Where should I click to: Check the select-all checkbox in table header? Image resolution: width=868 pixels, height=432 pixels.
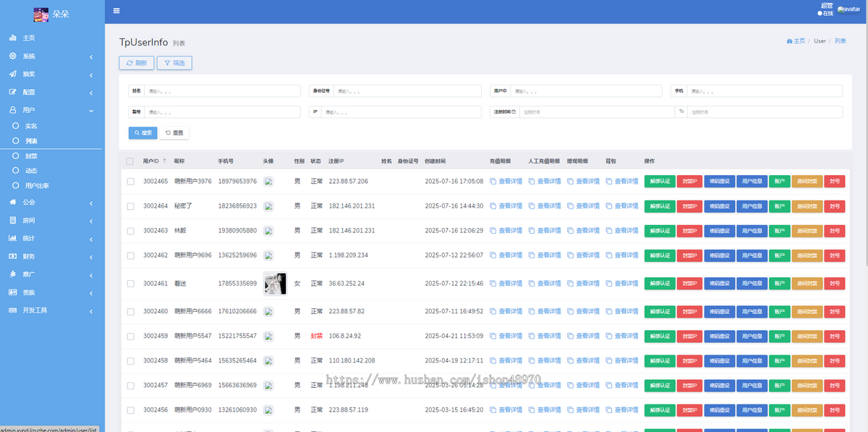(130, 161)
